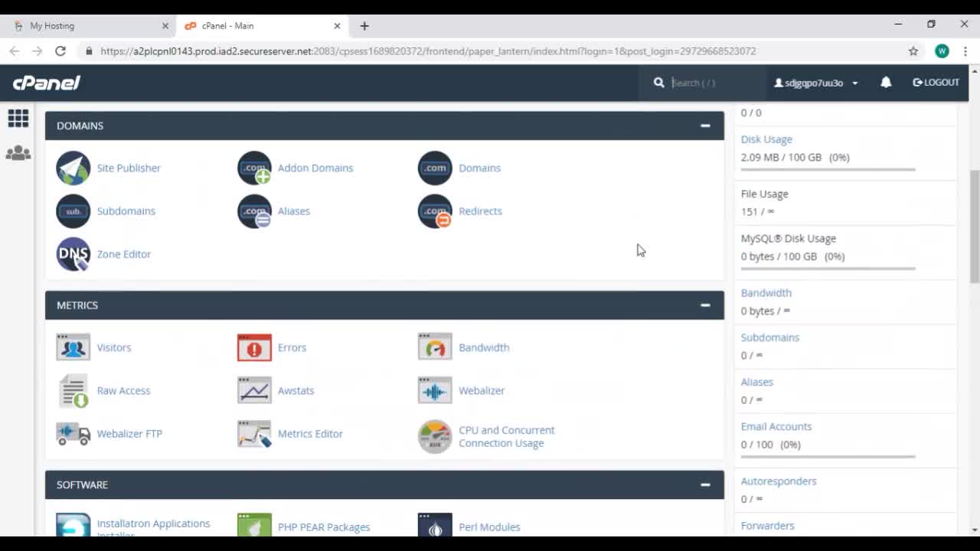Image resolution: width=980 pixels, height=551 pixels.
Task: Open the Site Publisher icon
Action: click(73, 168)
